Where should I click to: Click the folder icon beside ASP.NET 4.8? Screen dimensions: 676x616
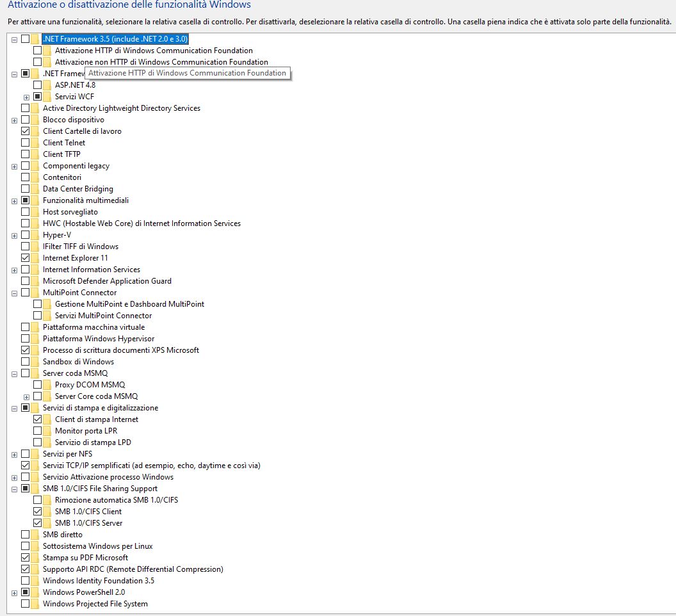point(47,85)
